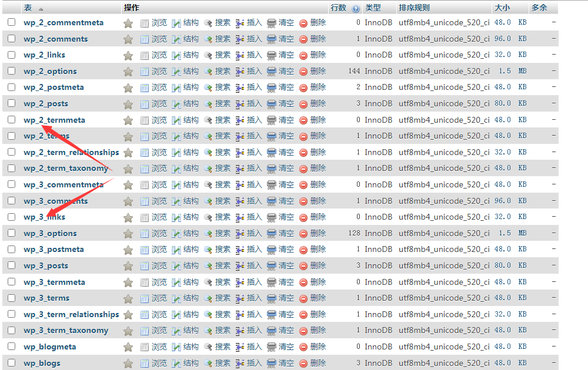The height and width of the screenshot is (370, 588).
Task: Tick the wp_2_commentmeta checkbox
Action: point(12,22)
